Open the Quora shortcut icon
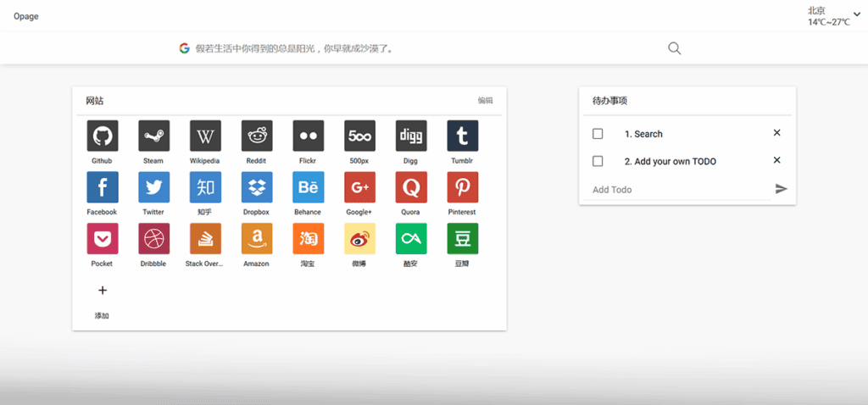 pos(411,187)
